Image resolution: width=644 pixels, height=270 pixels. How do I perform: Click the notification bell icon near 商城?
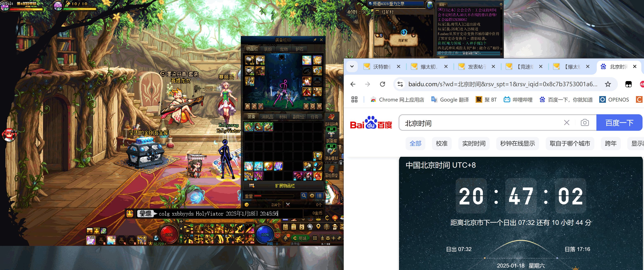286,238
